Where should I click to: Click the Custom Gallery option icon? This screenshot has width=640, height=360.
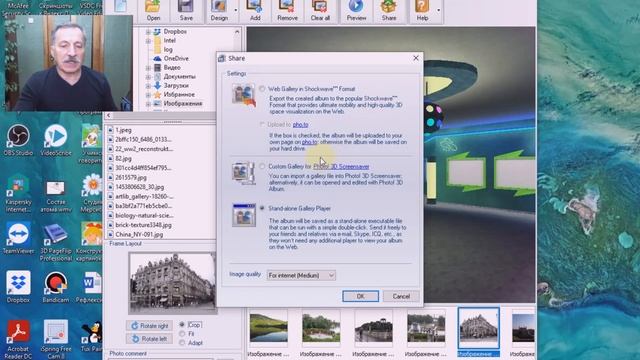tap(244, 173)
